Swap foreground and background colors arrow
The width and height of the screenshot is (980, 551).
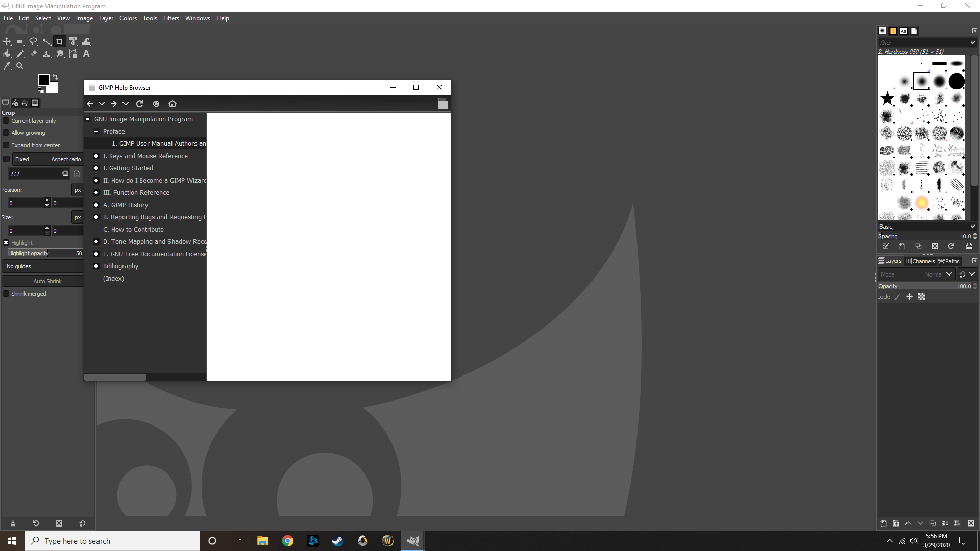[x=55, y=77]
